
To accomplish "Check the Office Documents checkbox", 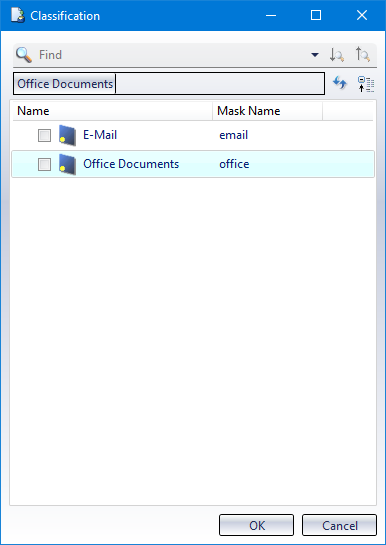I will point(44,164).
